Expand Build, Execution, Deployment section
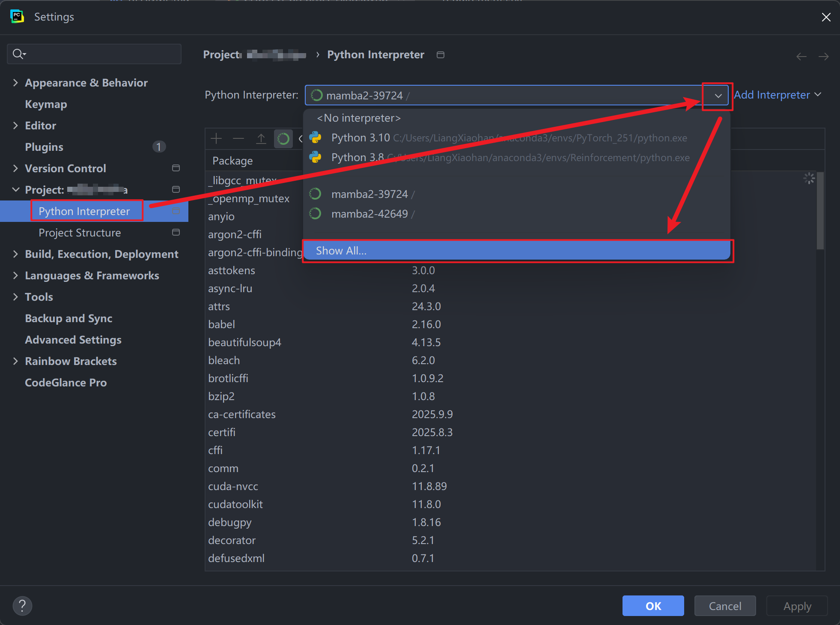This screenshot has width=840, height=625. [x=15, y=254]
